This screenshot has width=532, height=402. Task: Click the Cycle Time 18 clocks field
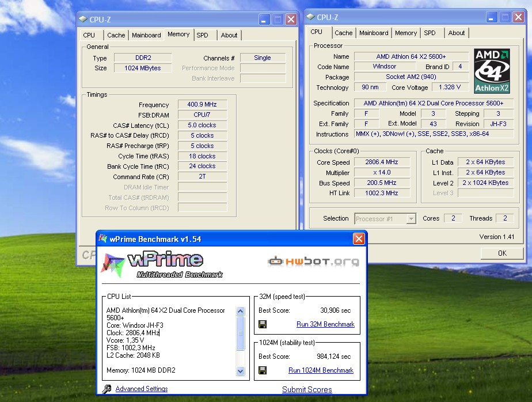(x=202, y=156)
